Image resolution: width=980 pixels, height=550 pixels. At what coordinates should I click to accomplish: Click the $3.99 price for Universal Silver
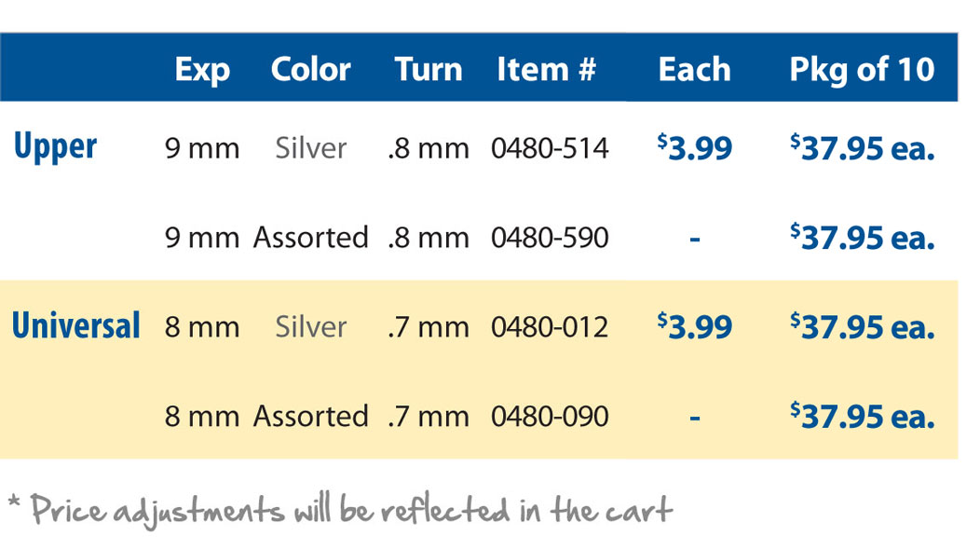[694, 326]
